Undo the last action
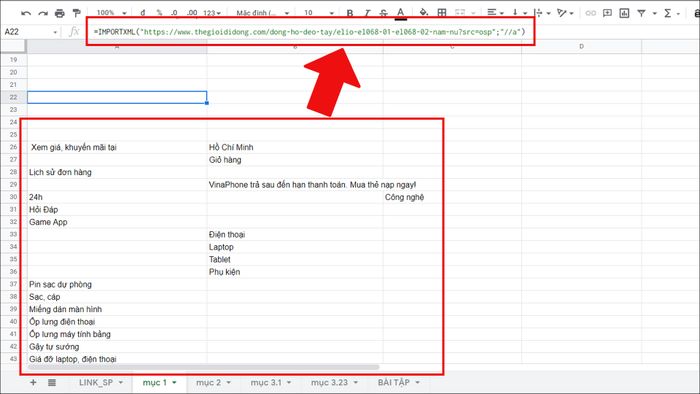Viewport: 700px width, 394px height. 26,13
